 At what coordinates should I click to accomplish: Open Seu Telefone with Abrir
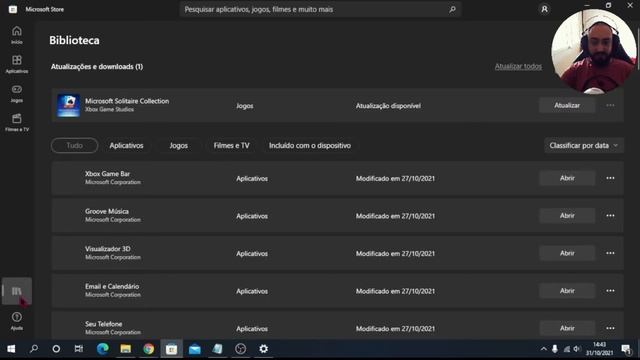567,328
